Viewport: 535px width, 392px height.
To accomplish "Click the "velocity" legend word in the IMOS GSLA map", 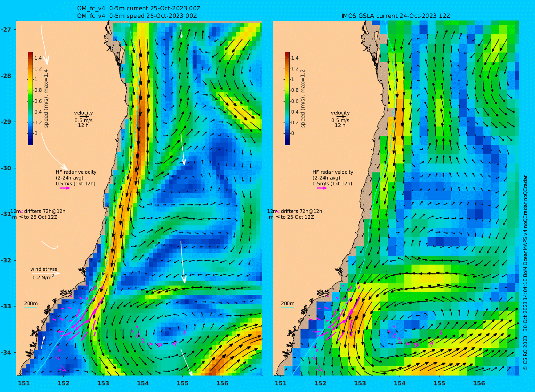I will tap(340, 113).
